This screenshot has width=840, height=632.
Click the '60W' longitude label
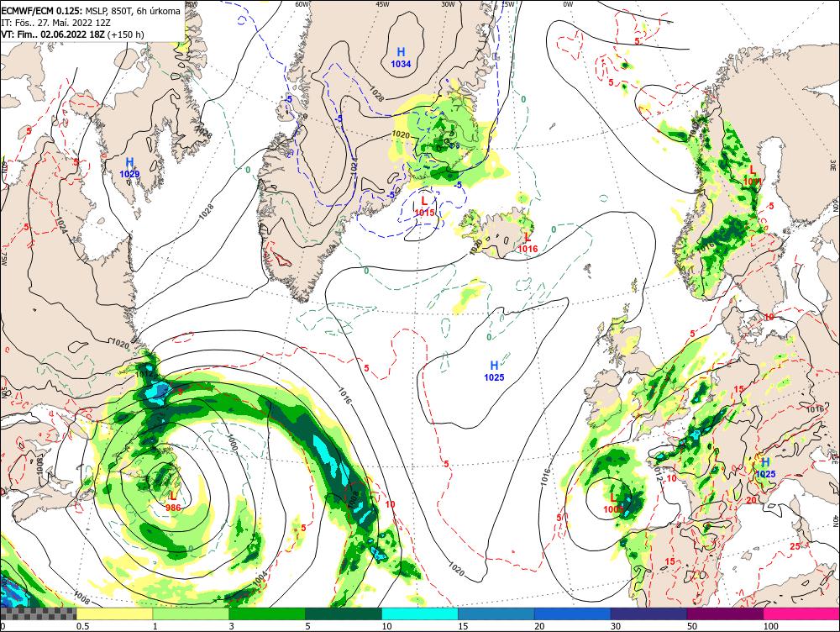(x=302, y=4)
